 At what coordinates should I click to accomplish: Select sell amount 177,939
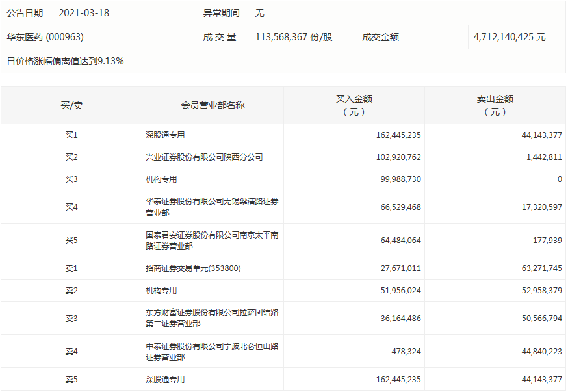click(x=547, y=241)
